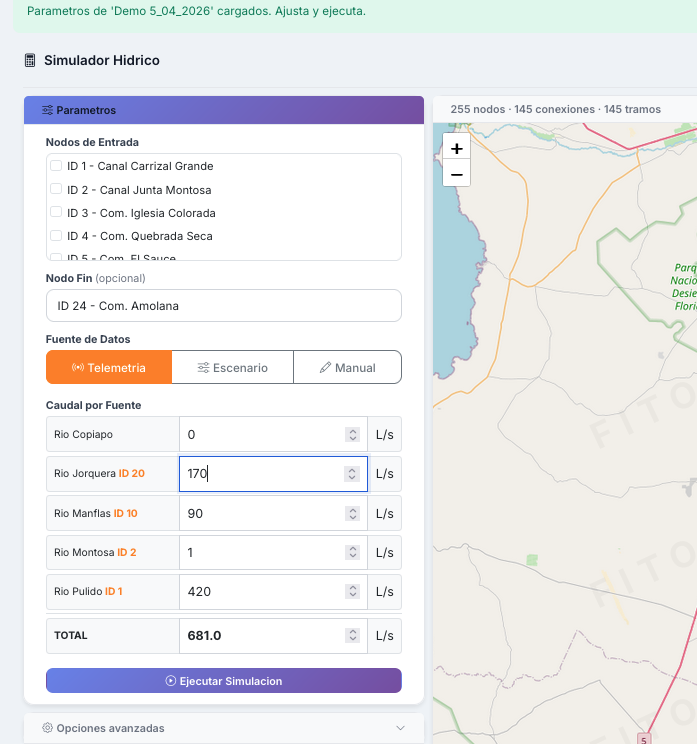Click Rio Copiapo spinner arrows
The width and height of the screenshot is (697, 744).
click(x=353, y=434)
